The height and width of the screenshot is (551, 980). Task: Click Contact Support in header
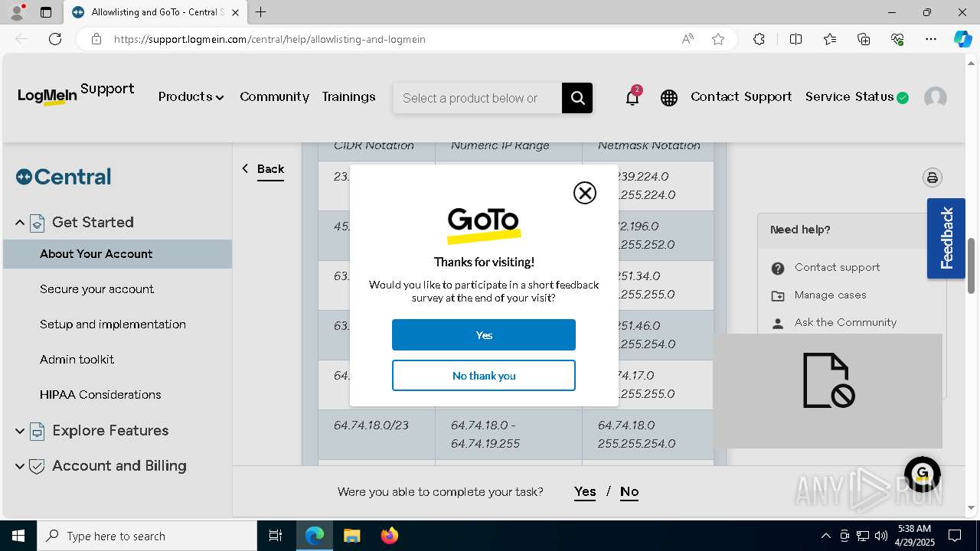click(741, 96)
